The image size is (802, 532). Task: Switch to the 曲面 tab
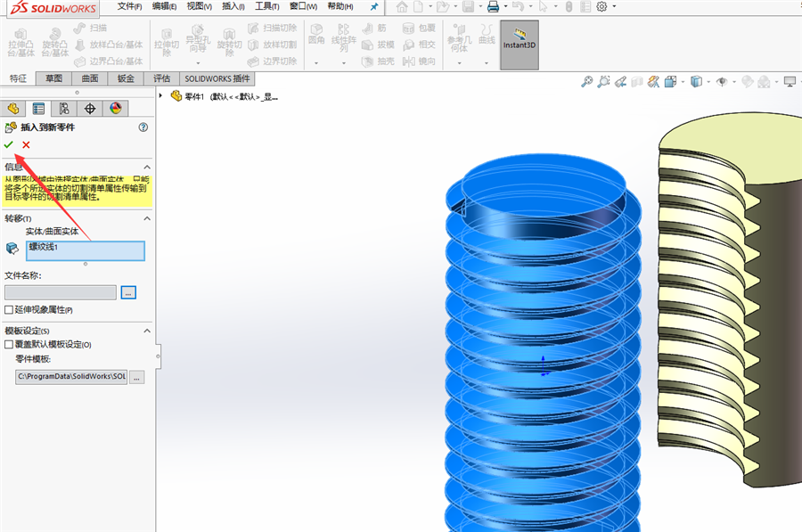click(x=90, y=78)
